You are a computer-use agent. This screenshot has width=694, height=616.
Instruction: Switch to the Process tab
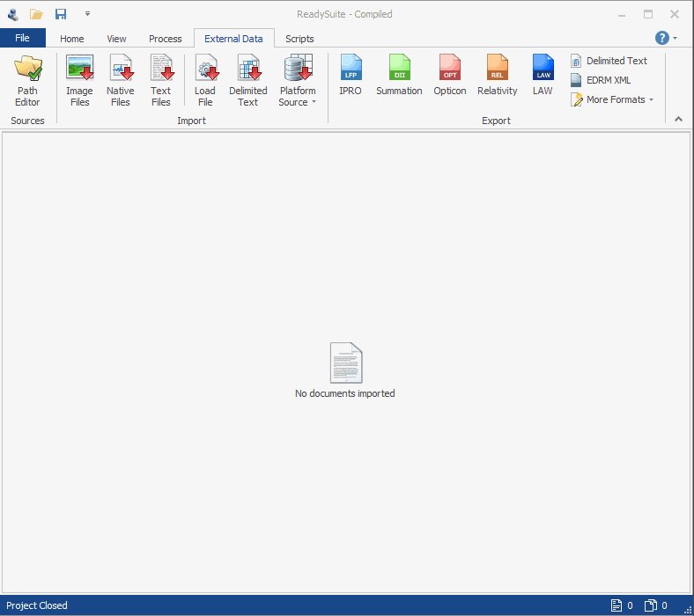pos(165,39)
